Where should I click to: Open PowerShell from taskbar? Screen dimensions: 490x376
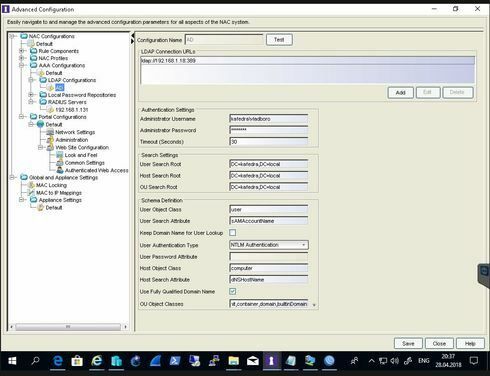(x=175, y=361)
